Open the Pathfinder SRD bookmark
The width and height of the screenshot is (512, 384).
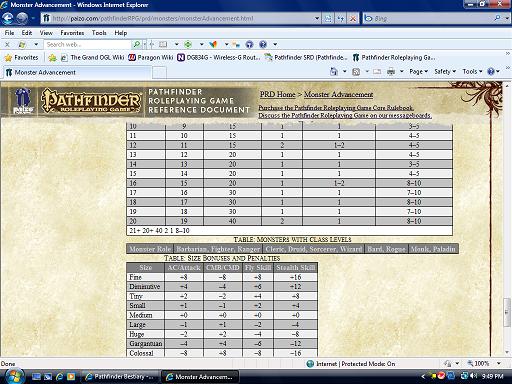tap(306, 58)
